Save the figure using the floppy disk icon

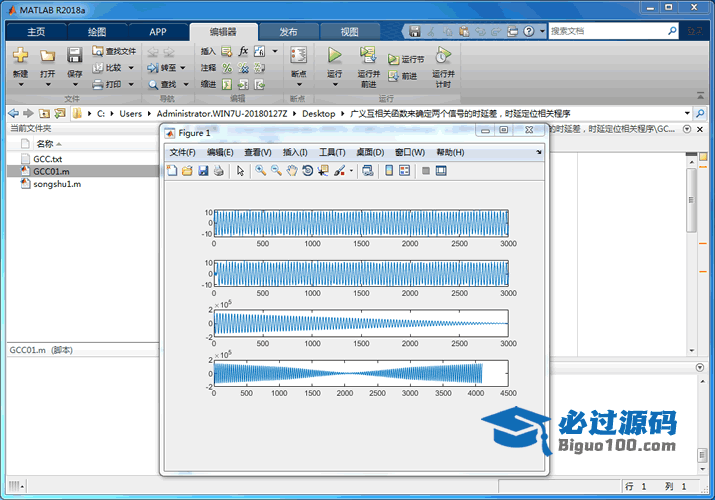[203, 171]
